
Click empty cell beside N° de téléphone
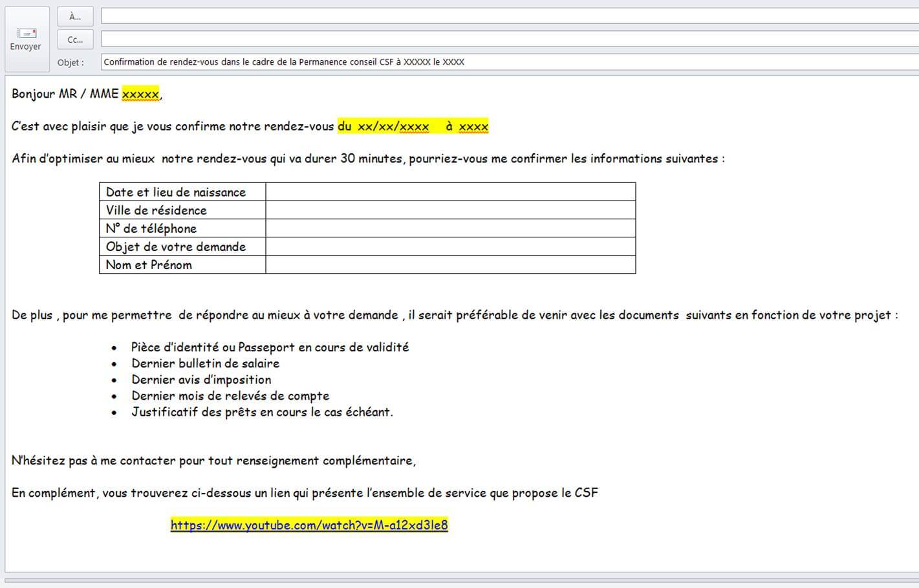coord(450,228)
